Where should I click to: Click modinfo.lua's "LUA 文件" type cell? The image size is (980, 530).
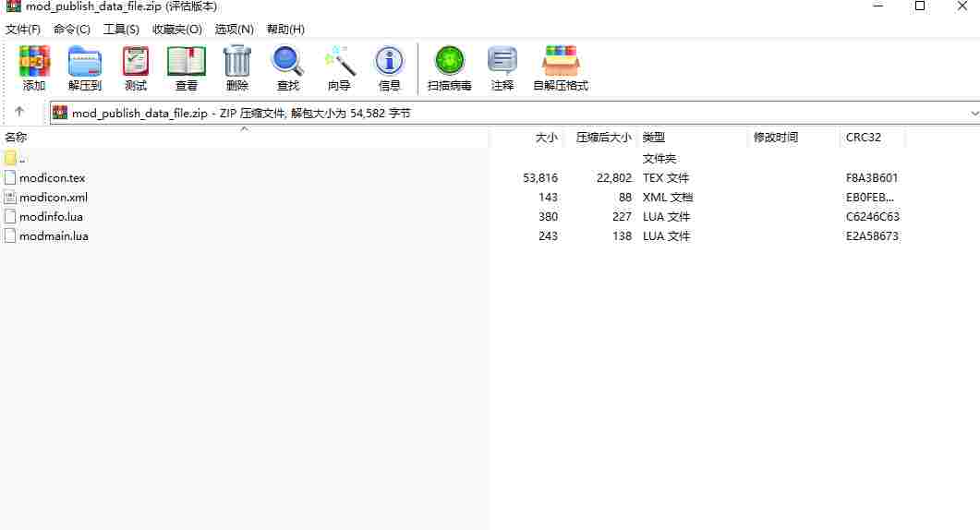point(666,217)
